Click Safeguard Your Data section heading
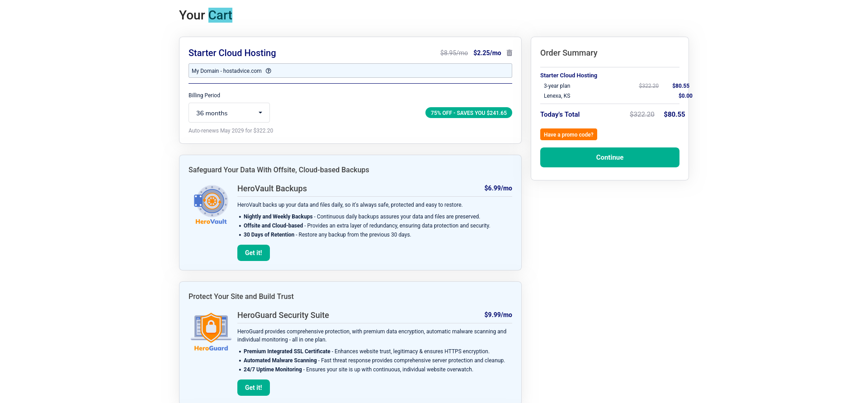 pyautogui.click(x=279, y=170)
